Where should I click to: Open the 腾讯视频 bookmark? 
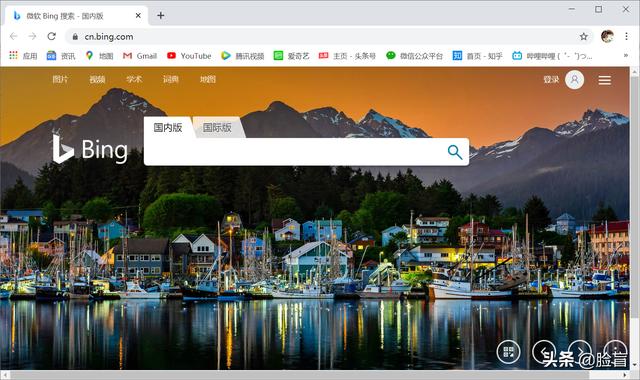pos(242,56)
